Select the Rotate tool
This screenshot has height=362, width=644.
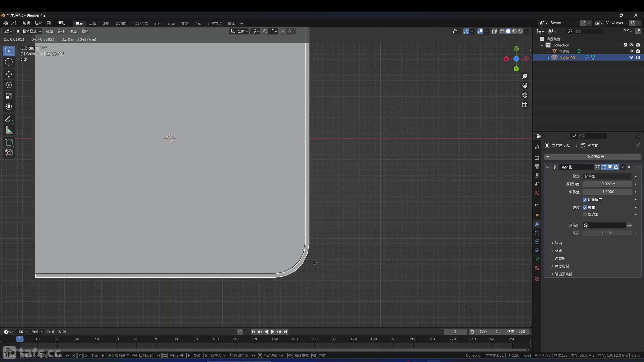point(9,85)
